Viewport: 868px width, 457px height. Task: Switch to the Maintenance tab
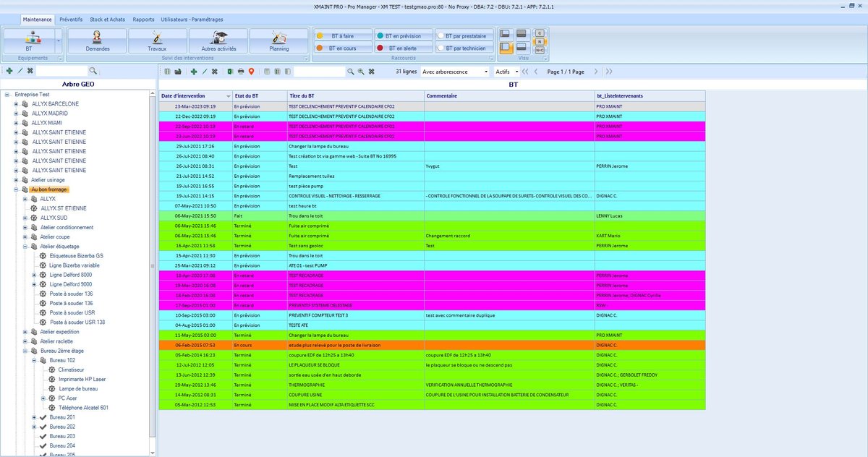37,20
